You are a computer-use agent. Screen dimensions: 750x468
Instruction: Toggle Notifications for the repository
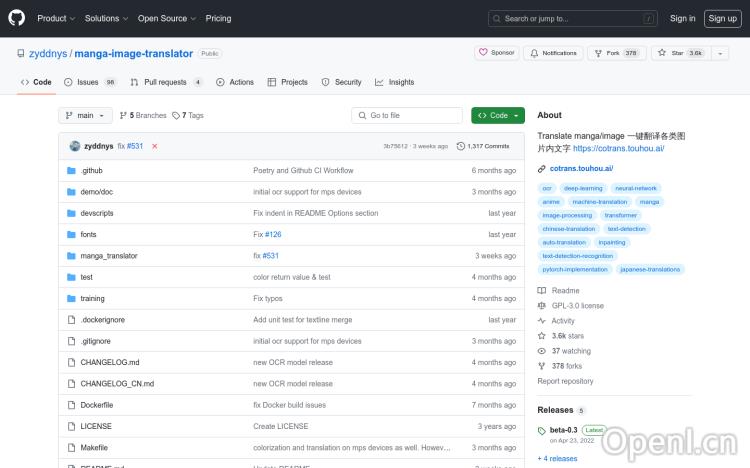tap(553, 53)
